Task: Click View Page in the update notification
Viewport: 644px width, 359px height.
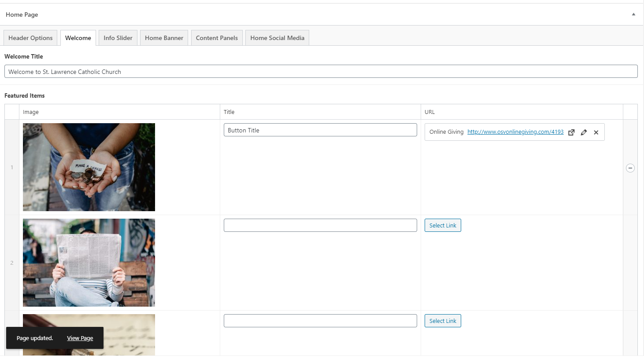Action: click(x=80, y=338)
